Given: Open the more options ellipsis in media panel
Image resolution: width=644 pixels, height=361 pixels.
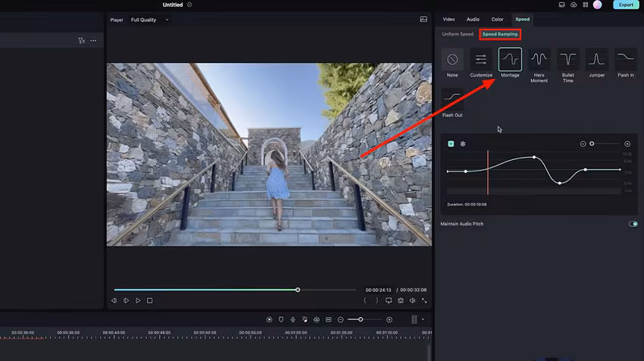Looking at the screenshot, I should [x=93, y=40].
